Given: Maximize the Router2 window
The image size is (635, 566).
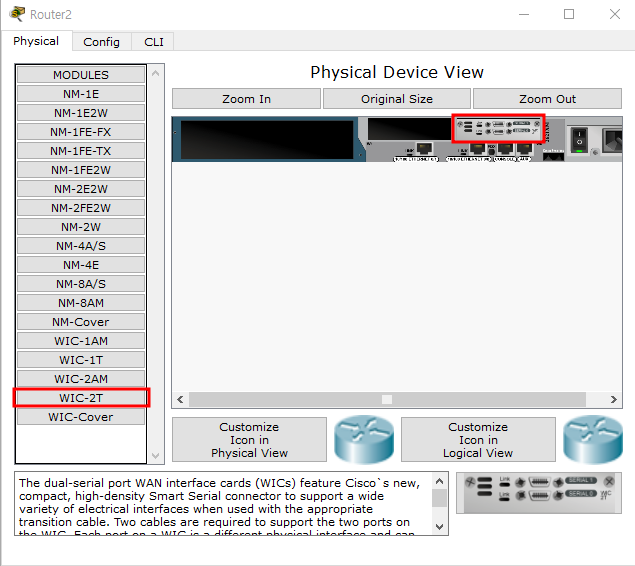Looking at the screenshot, I should coord(569,15).
